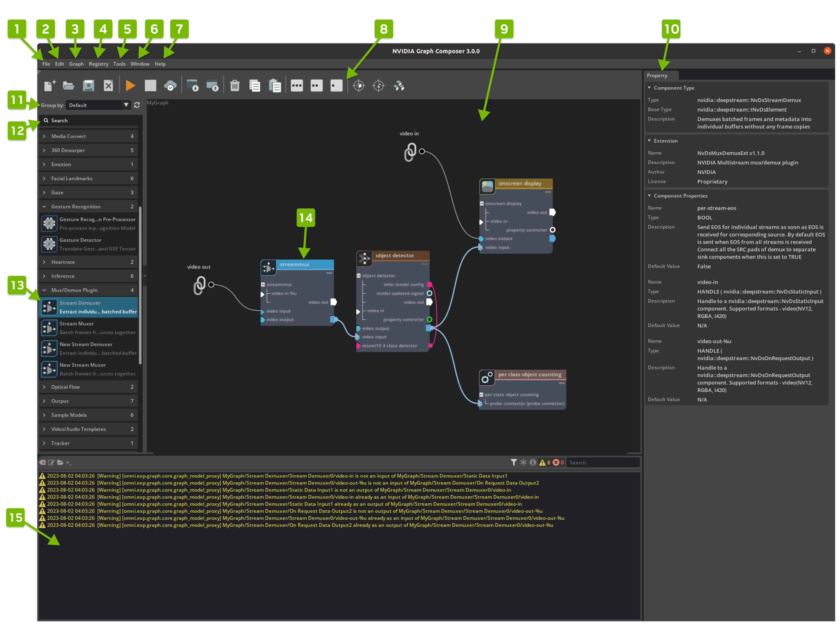Viewport: 840px width, 630px height.
Task: Collapse the Gesture Recognition category
Action: (88, 206)
